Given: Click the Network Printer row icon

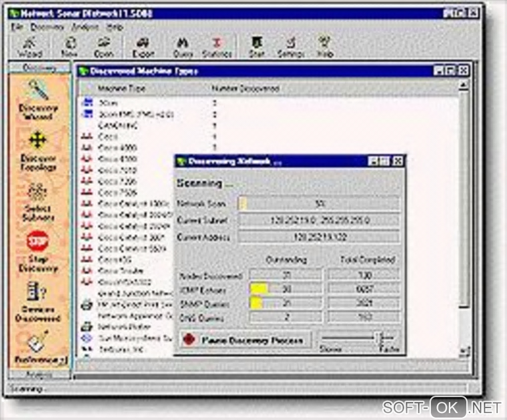Looking at the screenshot, I should click(x=86, y=327).
